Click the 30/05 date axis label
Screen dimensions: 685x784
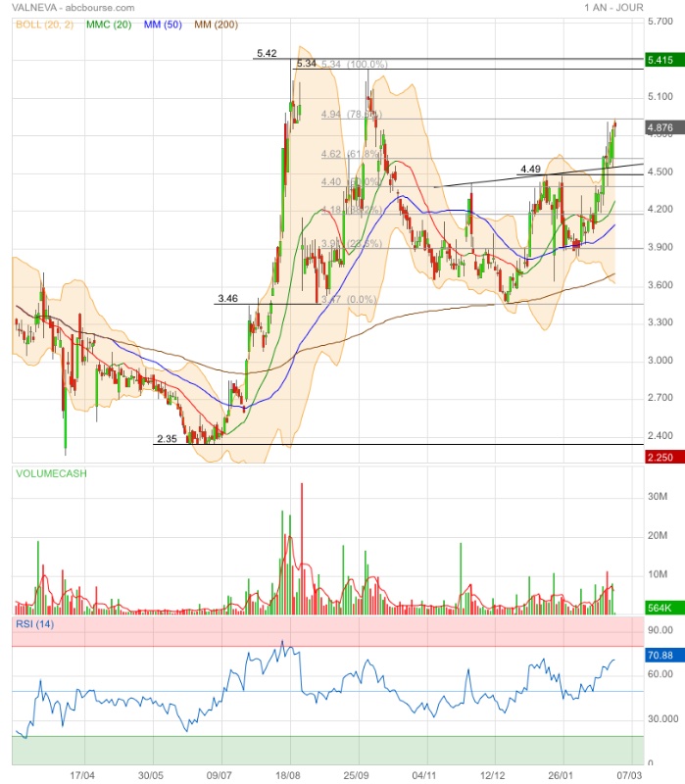pos(151,775)
